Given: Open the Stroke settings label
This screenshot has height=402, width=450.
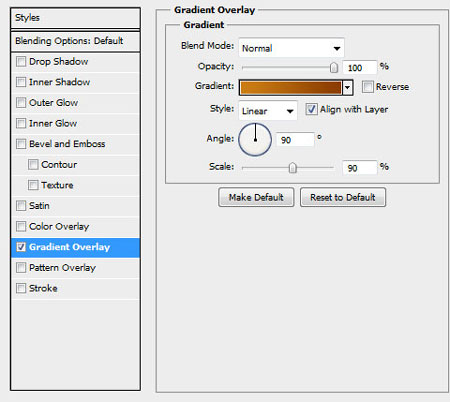Looking at the screenshot, I should point(43,288).
